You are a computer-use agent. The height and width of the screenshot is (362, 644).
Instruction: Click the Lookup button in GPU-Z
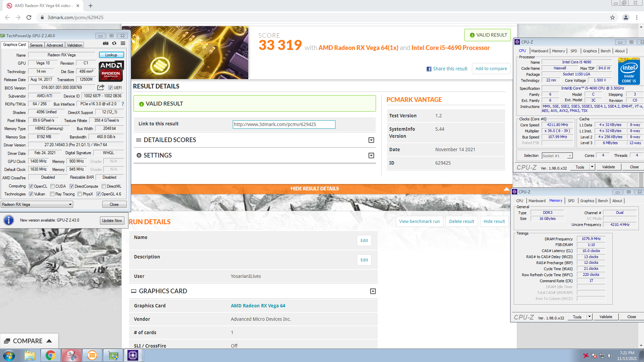click(x=111, y=55)
